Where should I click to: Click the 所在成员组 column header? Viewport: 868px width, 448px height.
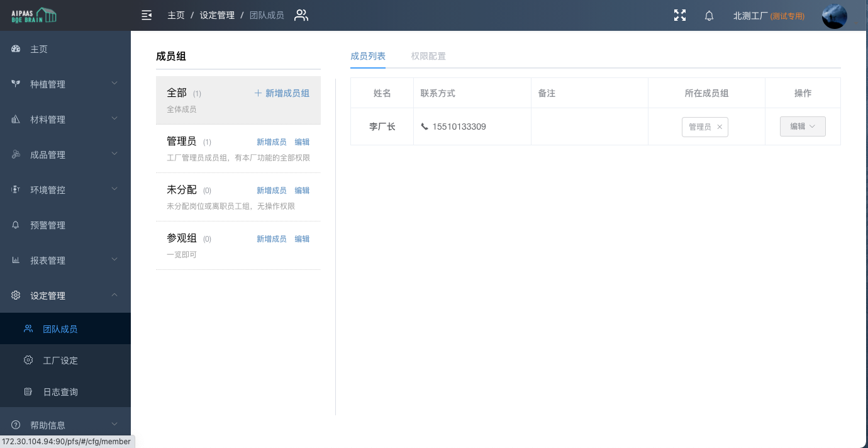click(x=706, y=93)
